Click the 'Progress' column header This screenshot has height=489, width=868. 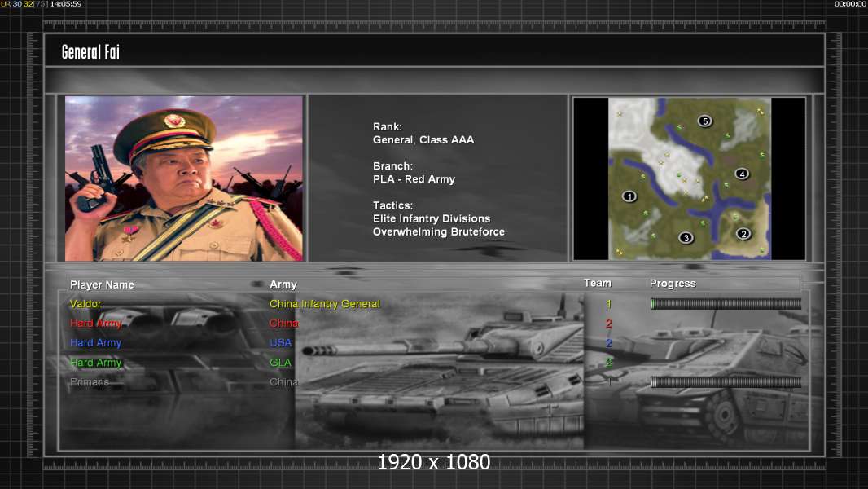(673, 284)
